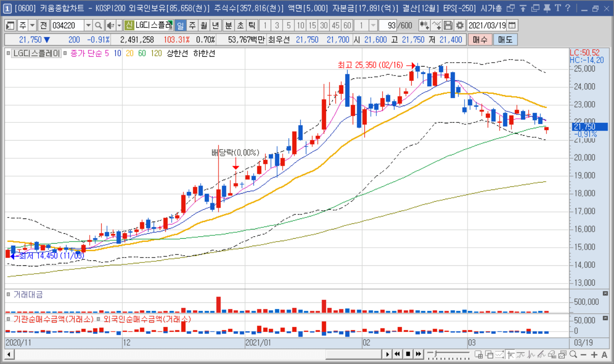
Task: Click the 하한선 legend text
Action: (x=204, y=53)
